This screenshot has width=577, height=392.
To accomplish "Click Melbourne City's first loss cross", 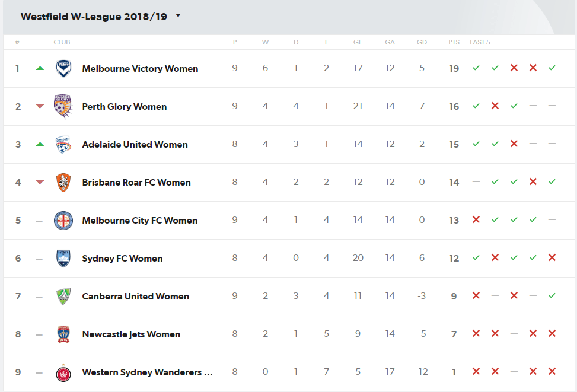I will [476, 219].
